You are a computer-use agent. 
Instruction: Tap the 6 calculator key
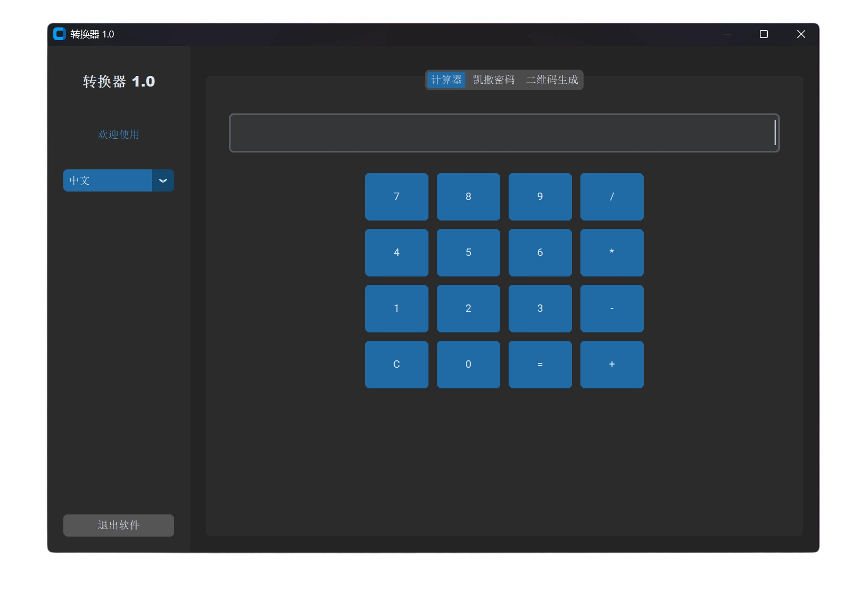click(540, 253)
